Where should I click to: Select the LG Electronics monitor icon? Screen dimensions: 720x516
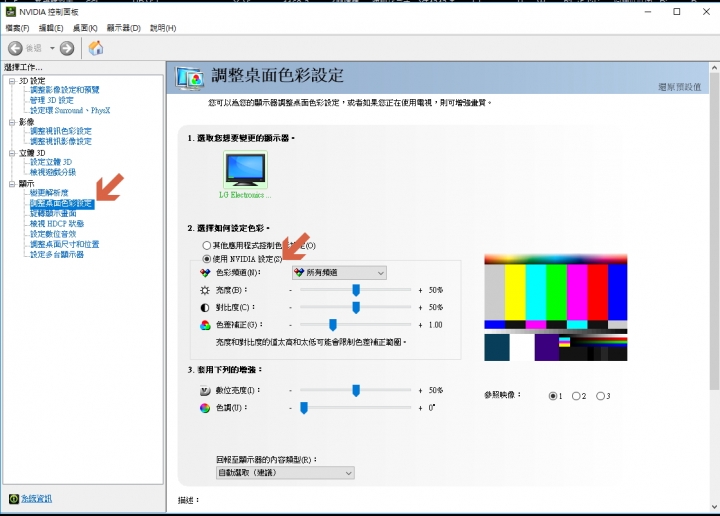[x=245, y=169]
